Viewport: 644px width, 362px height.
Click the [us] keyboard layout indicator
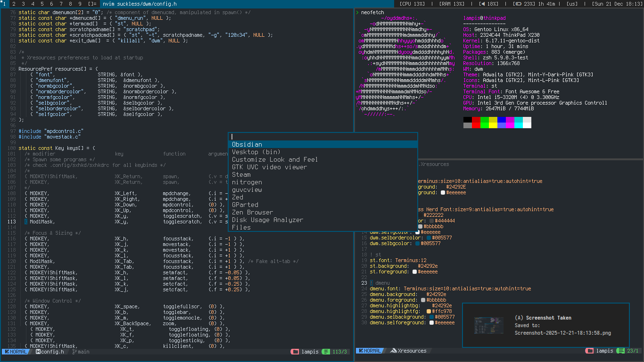point(572,4)
